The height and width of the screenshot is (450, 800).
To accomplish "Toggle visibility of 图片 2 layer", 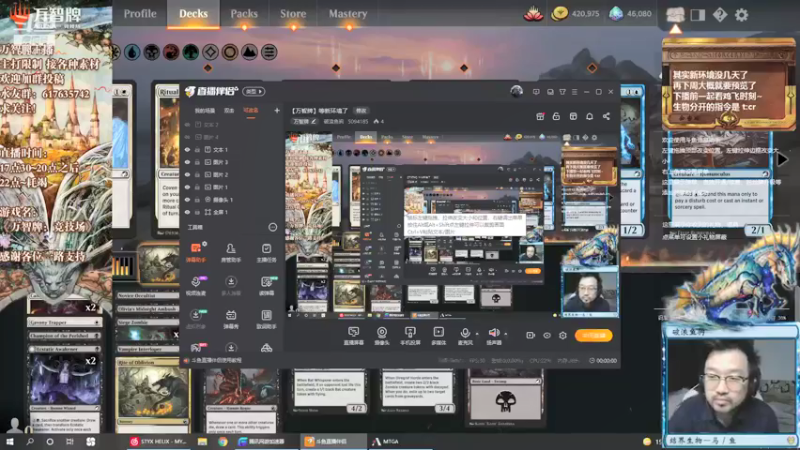I will [x=187, y=174].
